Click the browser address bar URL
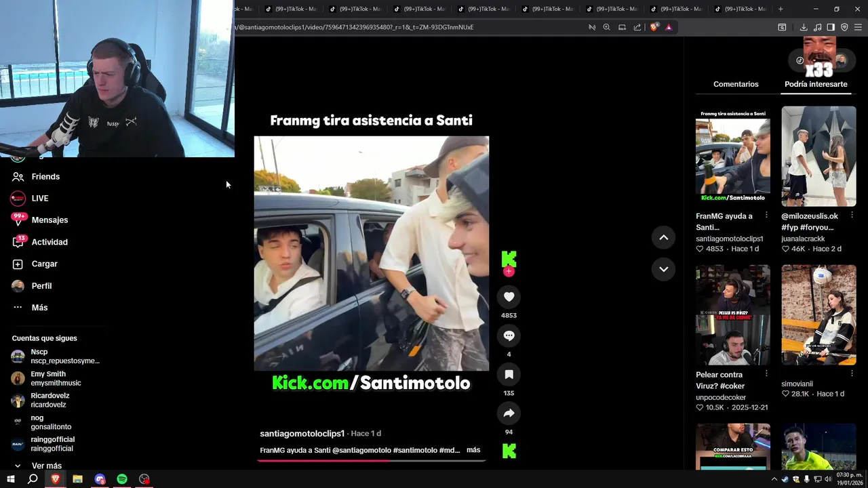 coord(353,27)
